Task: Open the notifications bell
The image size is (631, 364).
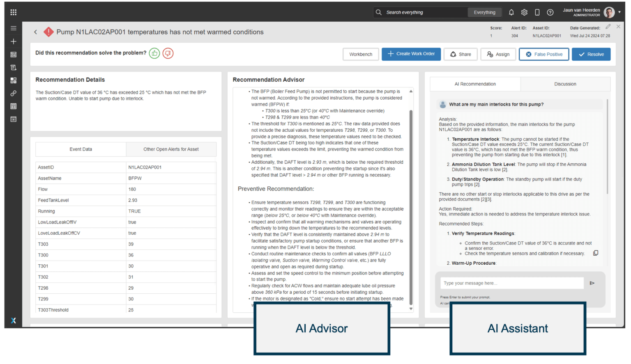Action: [x=511, y=12]
